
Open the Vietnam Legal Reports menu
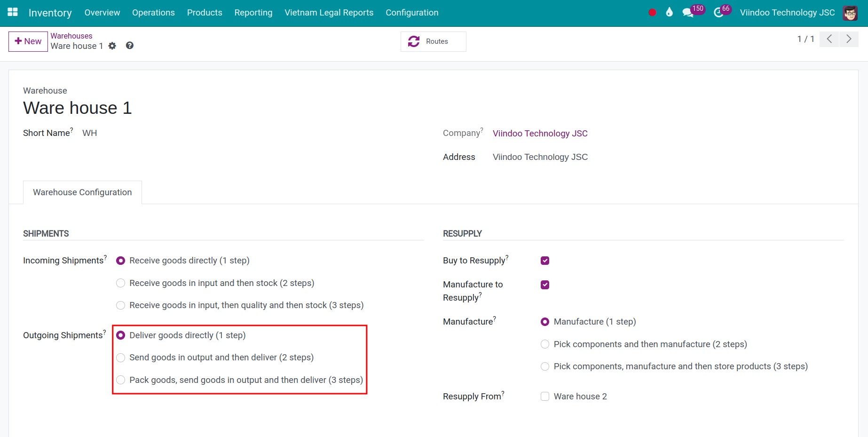tap(329, 13)
